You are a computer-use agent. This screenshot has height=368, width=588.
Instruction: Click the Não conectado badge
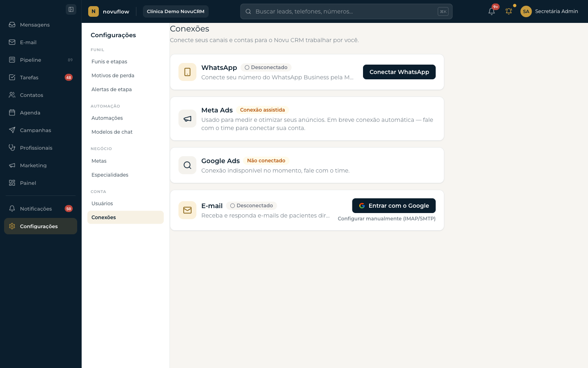(x=266, y=161)
